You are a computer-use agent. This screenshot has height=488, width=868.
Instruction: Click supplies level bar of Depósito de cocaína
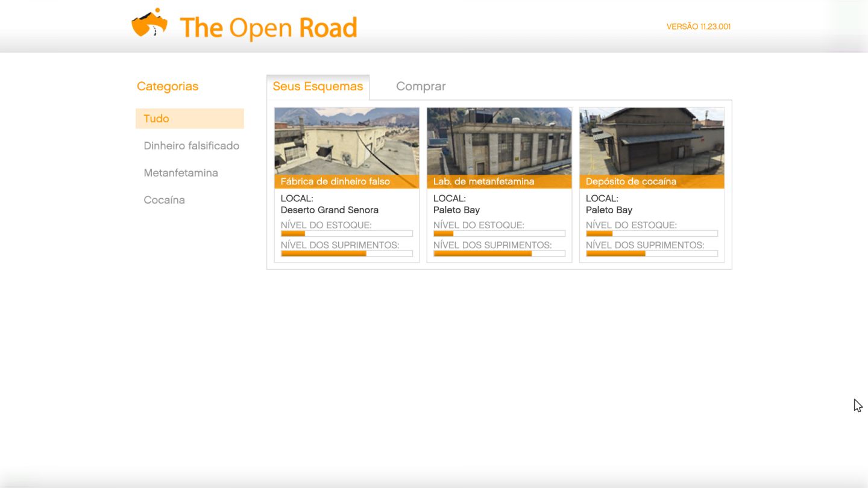click(652, 254)
